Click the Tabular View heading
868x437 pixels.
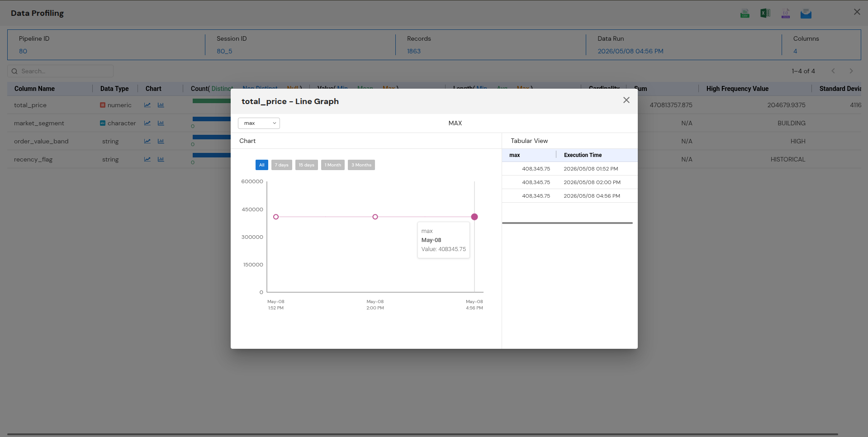pyautogui.click(x=529, y=141)
